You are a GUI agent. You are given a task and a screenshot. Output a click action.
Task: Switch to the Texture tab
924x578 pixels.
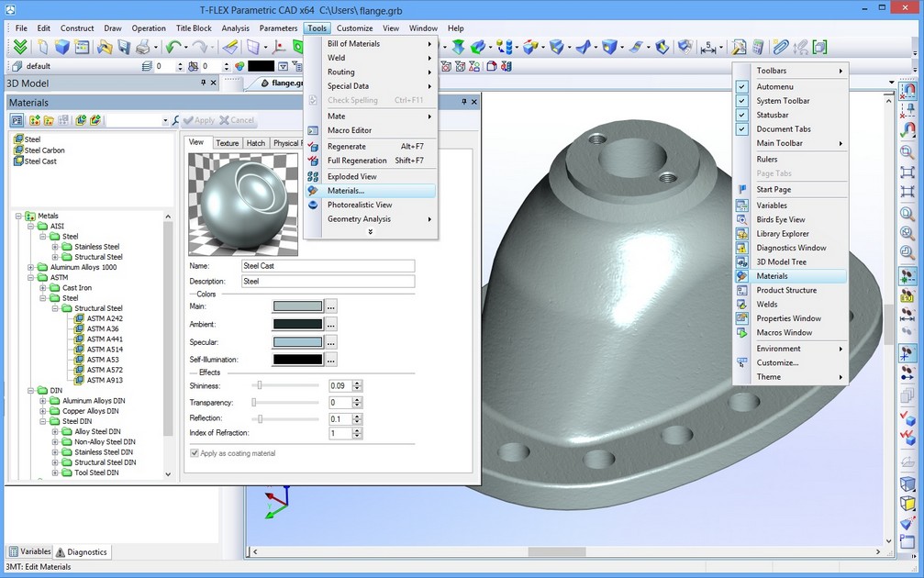pyautogui.click(x=227, y=143)
